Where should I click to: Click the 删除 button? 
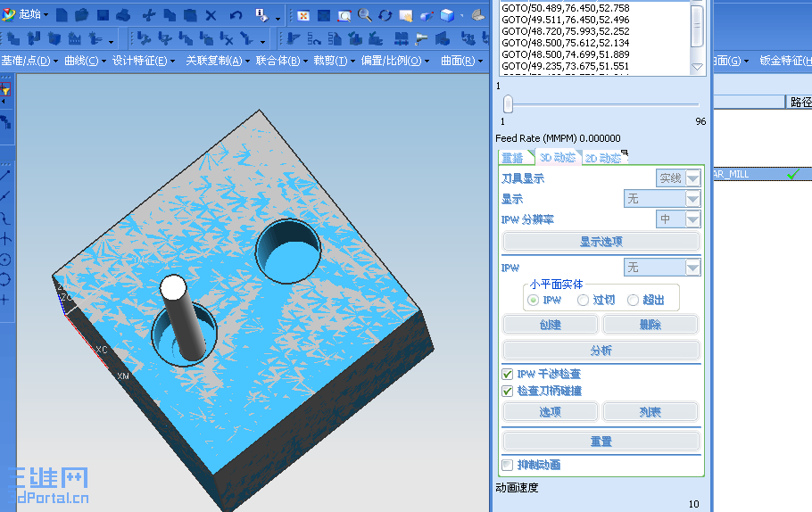650,325
